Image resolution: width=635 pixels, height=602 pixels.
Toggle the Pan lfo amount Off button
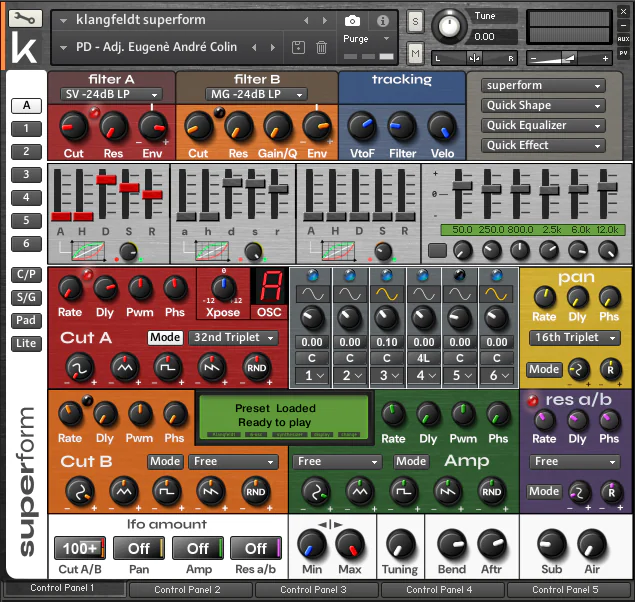click(139, 548)
